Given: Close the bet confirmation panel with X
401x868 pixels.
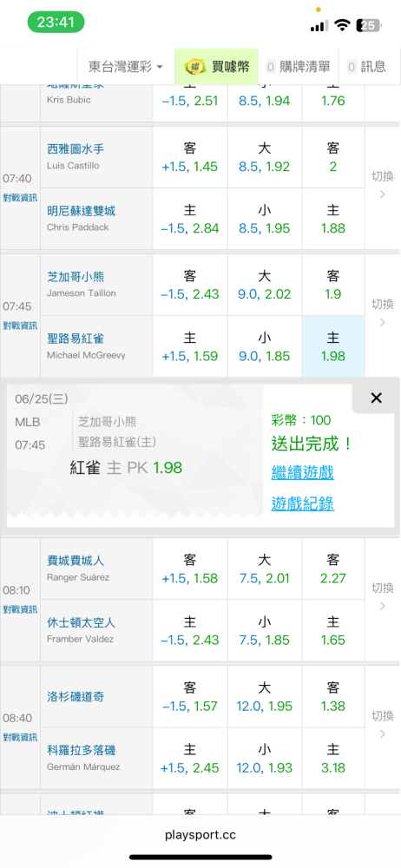Looking at the screenshot, I should click(377, 398).
